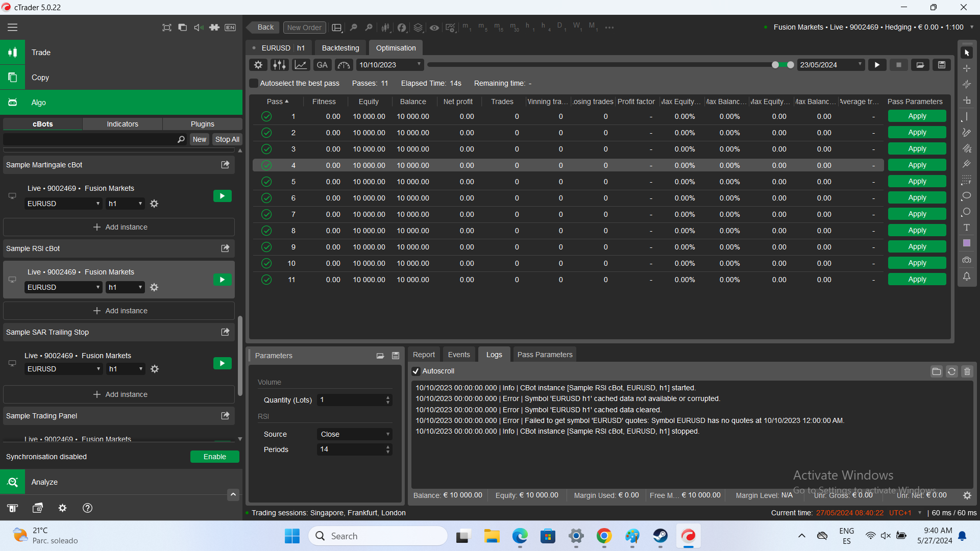This screenshot has width=980, height=551.
Task: Click the resources speedometer icon
Action: point(344,65)
